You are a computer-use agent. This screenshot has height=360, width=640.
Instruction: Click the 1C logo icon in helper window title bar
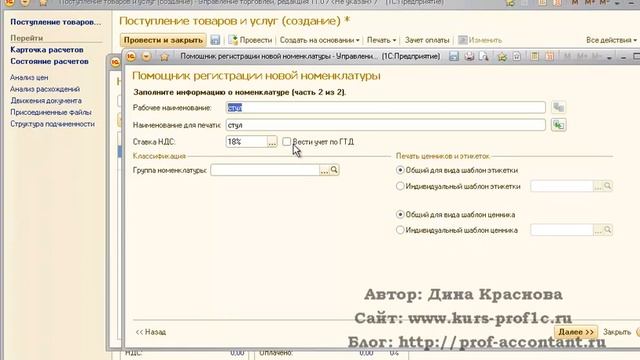point(131,56)
